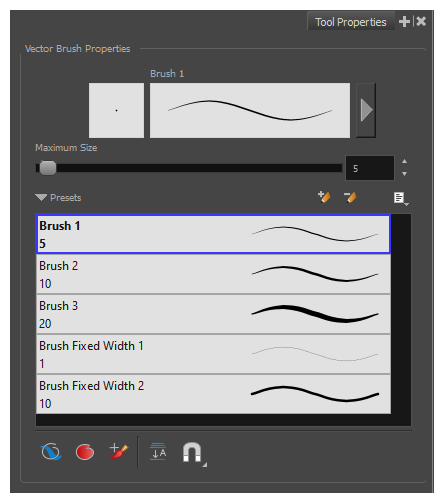Select the Tool Properties tab
Viewport: 444px width, 503px height.
pyautogui.click(x=351, y=22)
